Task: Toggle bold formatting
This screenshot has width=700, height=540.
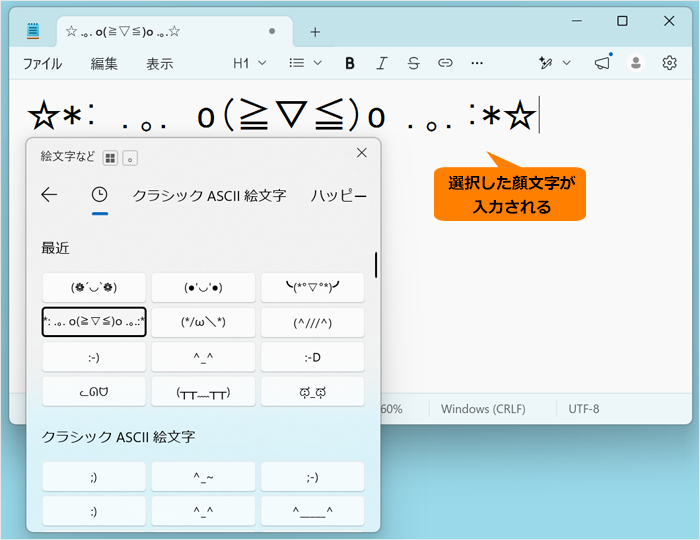Action: tap(350, 63)
